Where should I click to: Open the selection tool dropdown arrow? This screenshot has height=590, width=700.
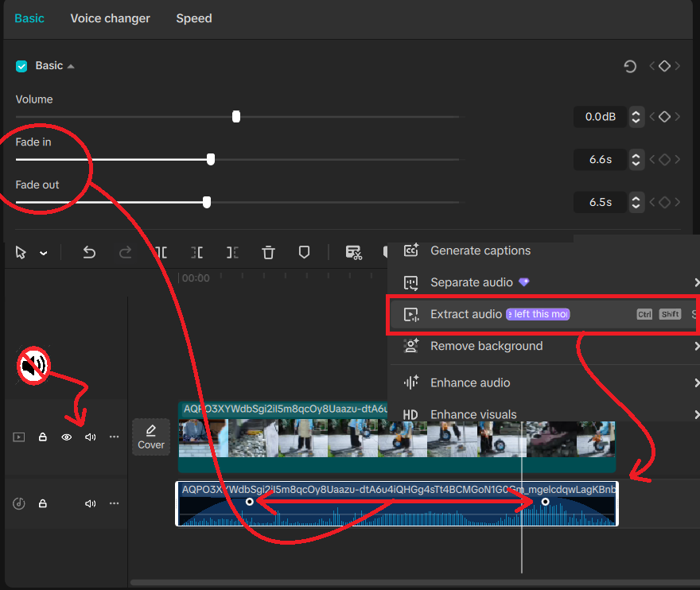pyautogui.click(x=44, y=254)
